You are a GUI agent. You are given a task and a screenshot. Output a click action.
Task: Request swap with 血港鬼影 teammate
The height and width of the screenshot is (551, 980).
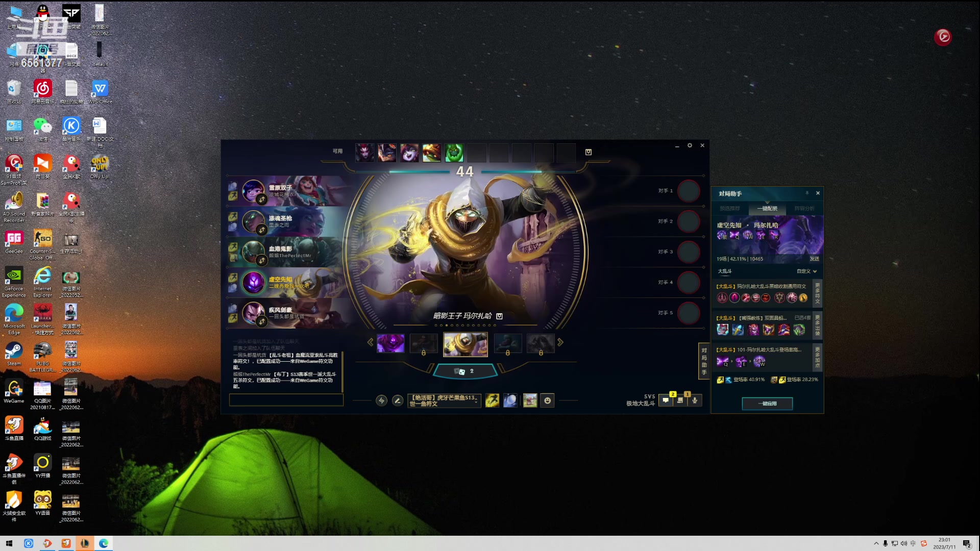(262, 261)
